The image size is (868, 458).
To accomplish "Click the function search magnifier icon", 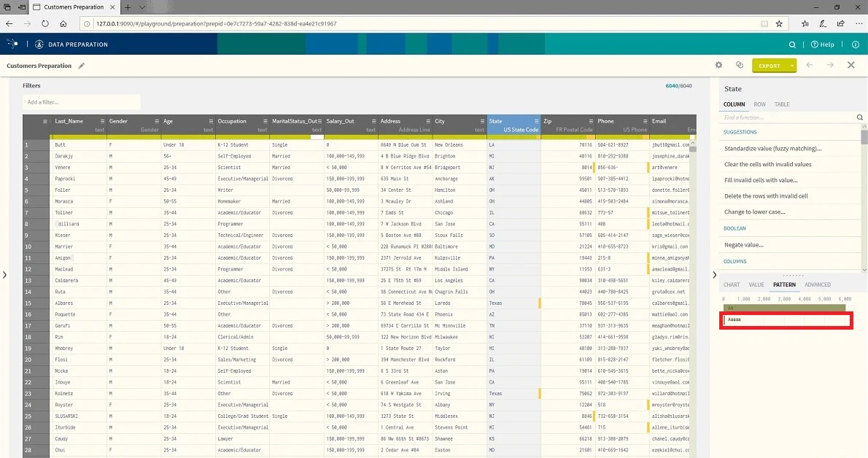I will 860,117.
